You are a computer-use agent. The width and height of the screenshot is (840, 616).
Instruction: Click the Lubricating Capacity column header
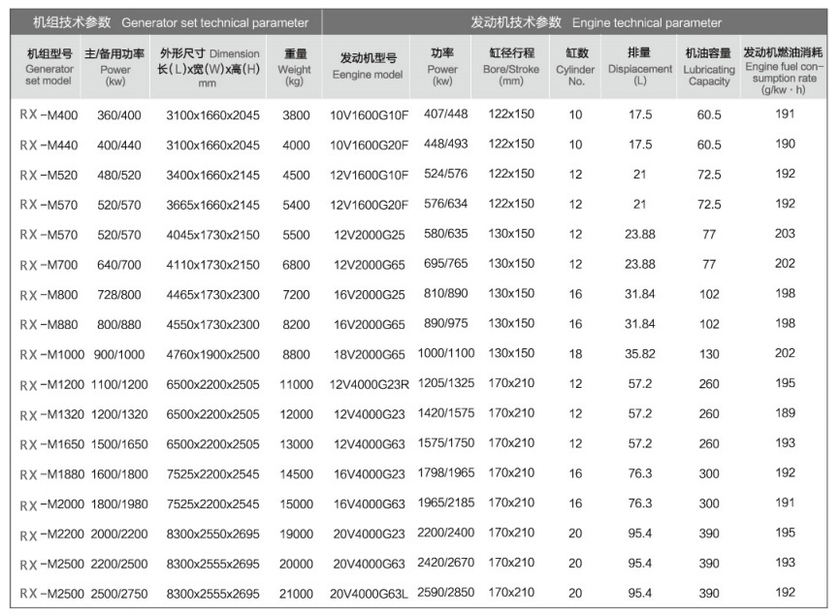click(x=709, y=68)
